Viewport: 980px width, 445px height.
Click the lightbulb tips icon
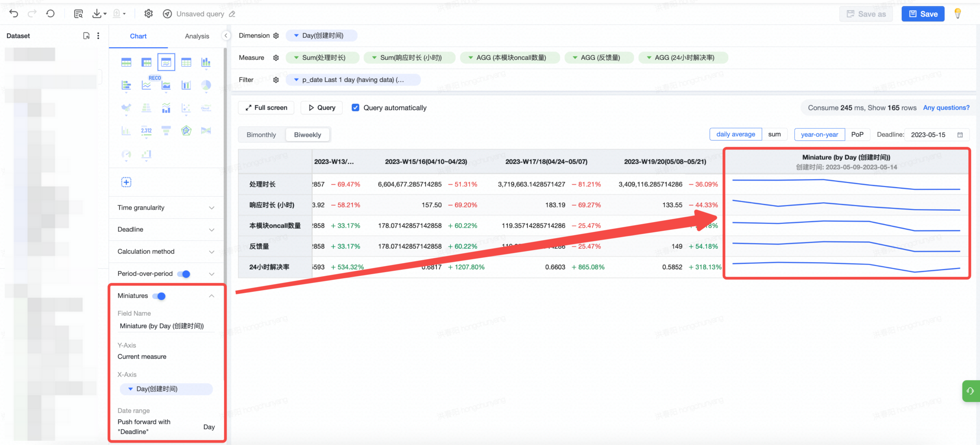coord(958,14)
